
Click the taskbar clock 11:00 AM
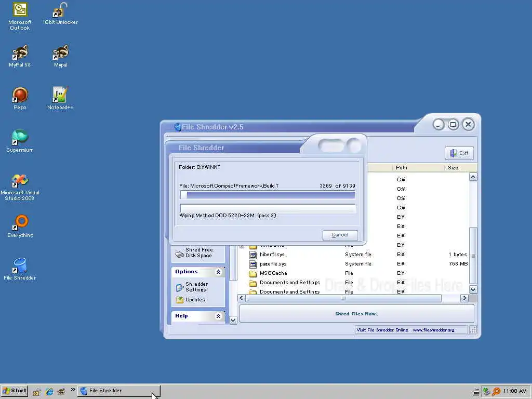click(515, 391)
